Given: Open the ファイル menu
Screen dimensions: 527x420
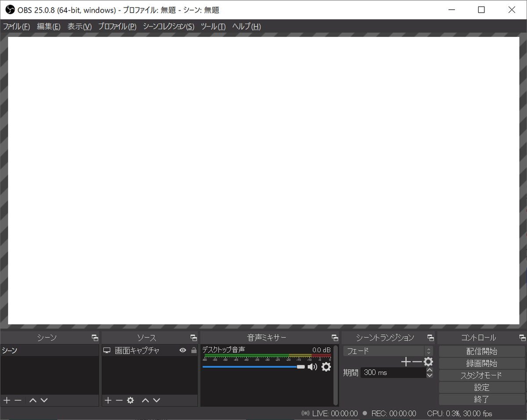Looking at the screenshot, I should coord(16,26).
